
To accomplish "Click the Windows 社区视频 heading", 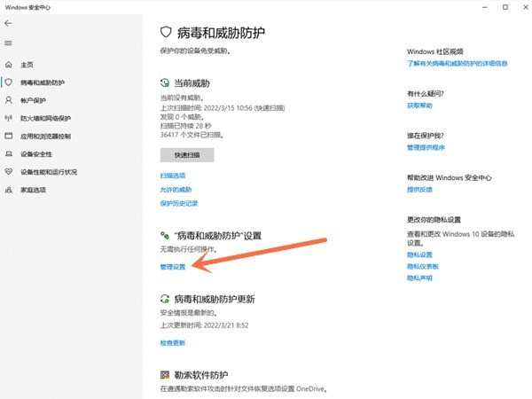I will coord(435,51).
